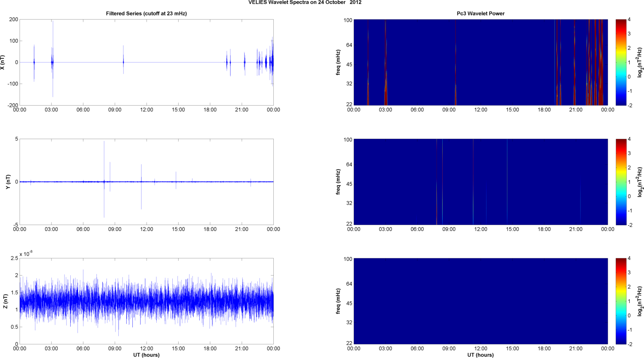
Task: Click the X-series spike near 09:00-10:00
Action: coord(123,60)
